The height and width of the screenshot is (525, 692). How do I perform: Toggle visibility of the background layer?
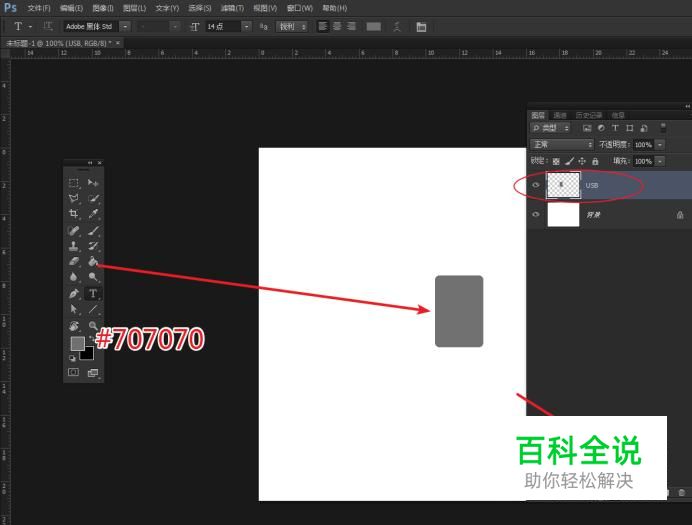click(x=537, y=214)
